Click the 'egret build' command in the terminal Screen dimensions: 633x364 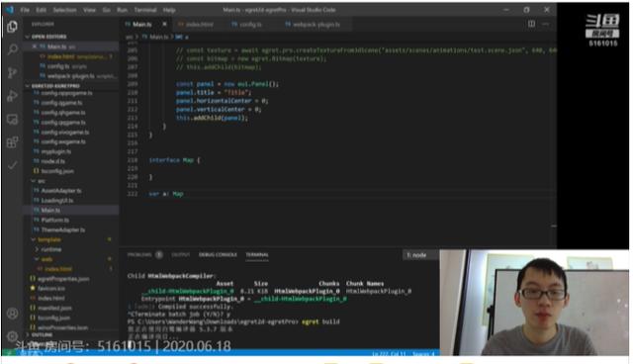coord(320,321)
